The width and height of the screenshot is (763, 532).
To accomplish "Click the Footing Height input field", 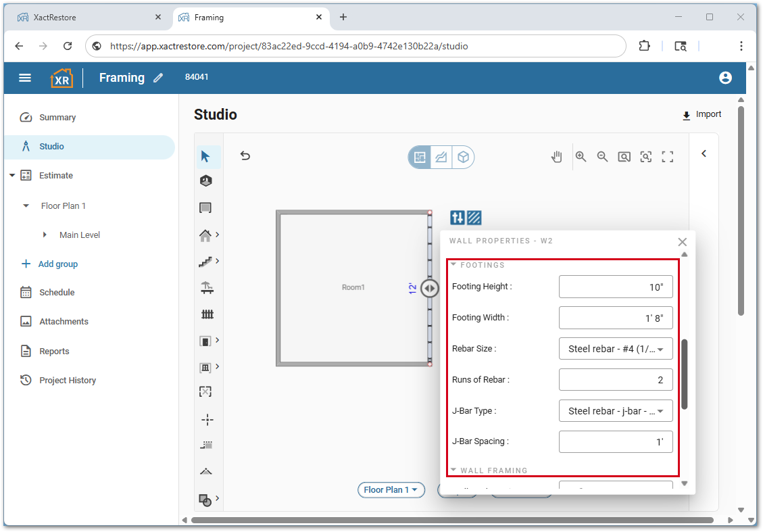I will tap(616, 287).
